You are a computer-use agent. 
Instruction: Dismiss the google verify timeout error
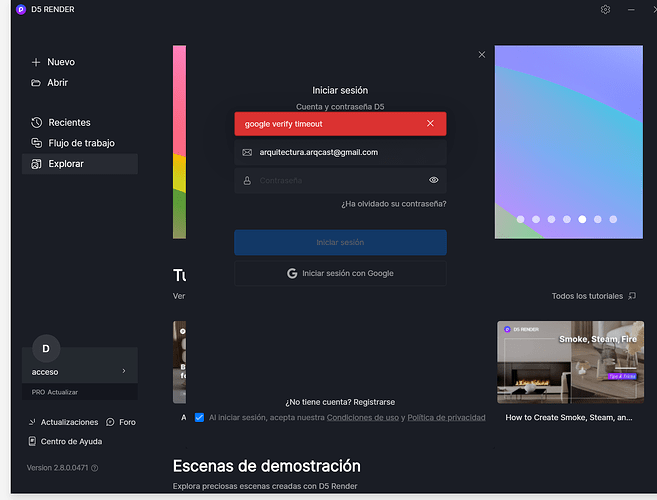click(x=430, y=123)
